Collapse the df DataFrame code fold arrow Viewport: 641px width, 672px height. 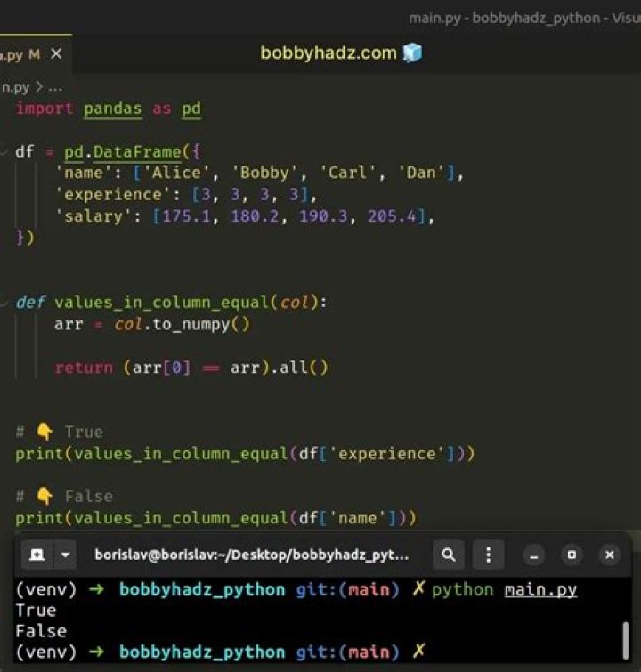[4, 151]
